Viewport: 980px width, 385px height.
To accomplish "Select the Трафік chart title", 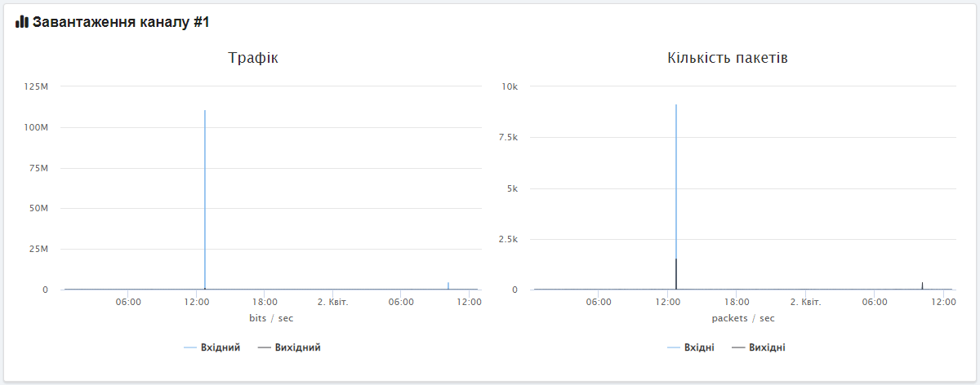I will pos(253,58).
